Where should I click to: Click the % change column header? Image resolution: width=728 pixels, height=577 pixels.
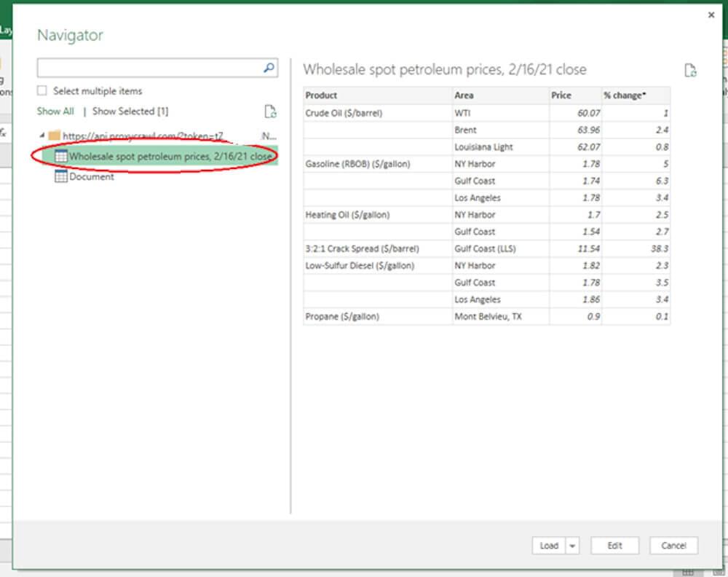point(625,95)
